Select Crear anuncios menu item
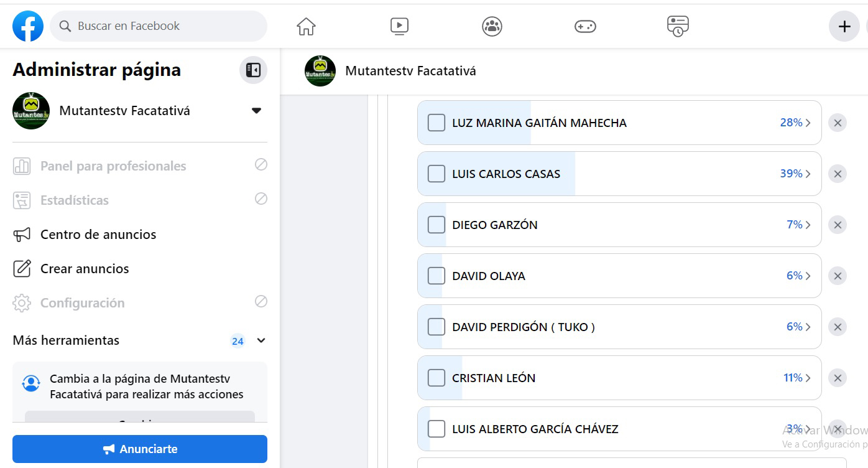This screenshot has width=868, height=468. [x=85, y=269]
